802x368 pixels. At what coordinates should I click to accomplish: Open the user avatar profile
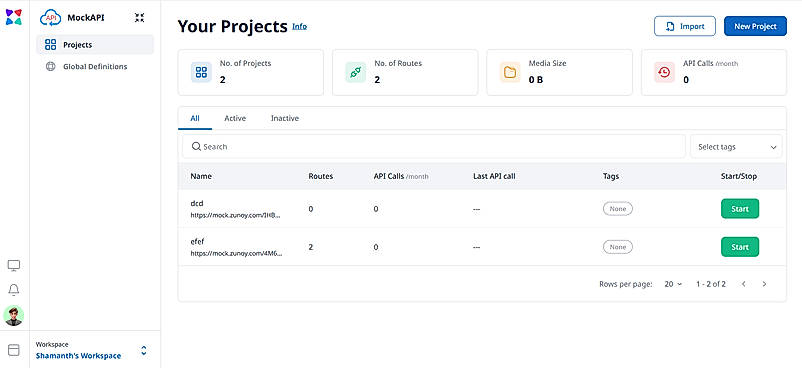click(x=14, y=315)
